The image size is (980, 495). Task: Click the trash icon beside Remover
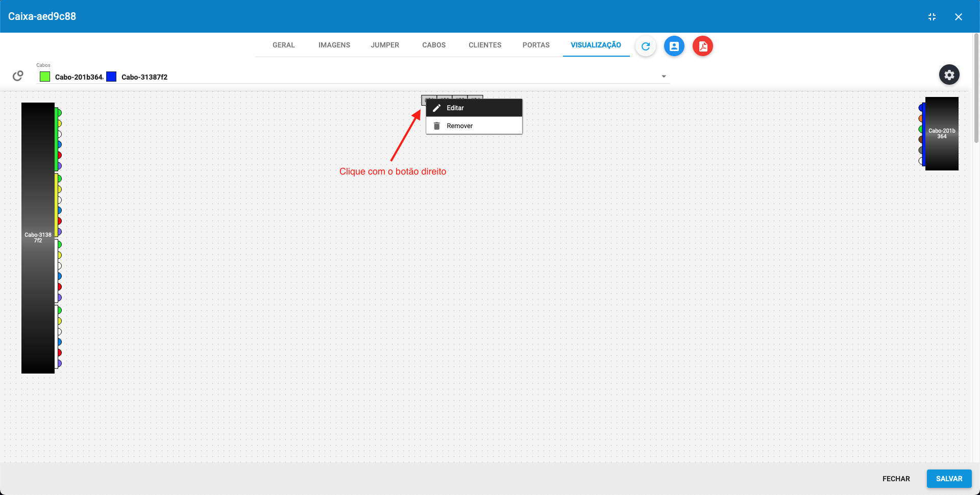pyautogui.click(x=436, y=126)
